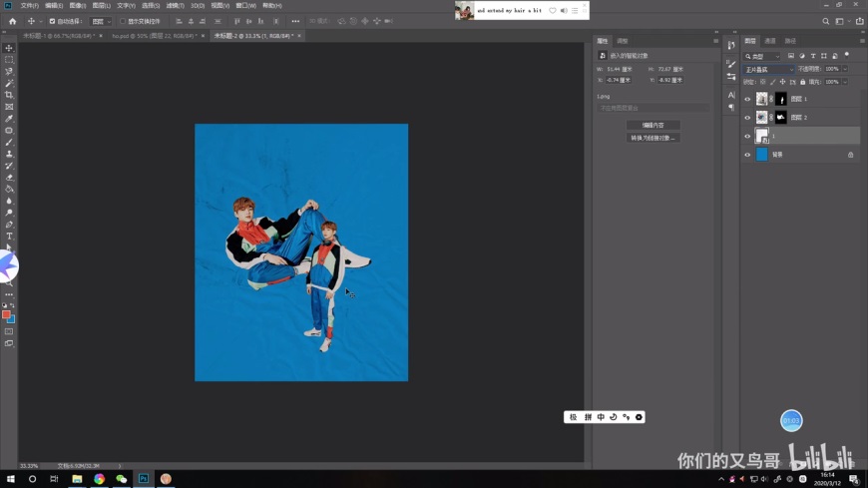Click the Search icon at top right
This screenshot has height=488, width=868.
point(825,21)
